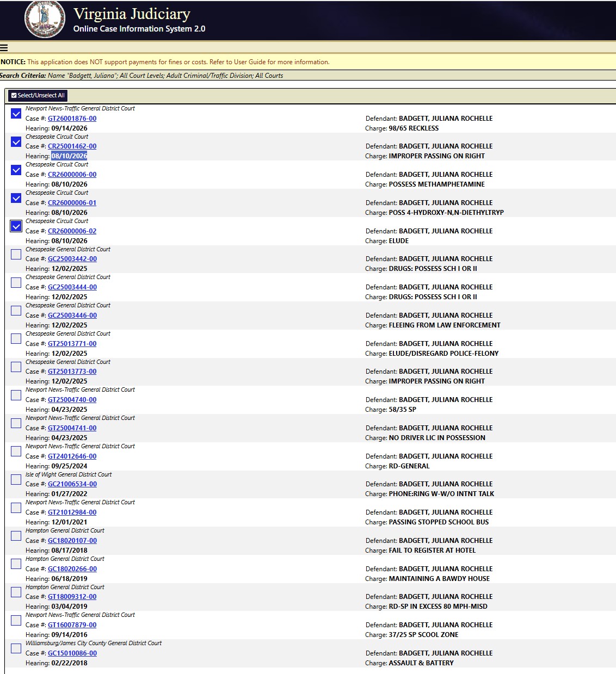Open case link GT26001876-00
Image resolution: width=616 pixels, height=674 pixels.
click(72, 119)
